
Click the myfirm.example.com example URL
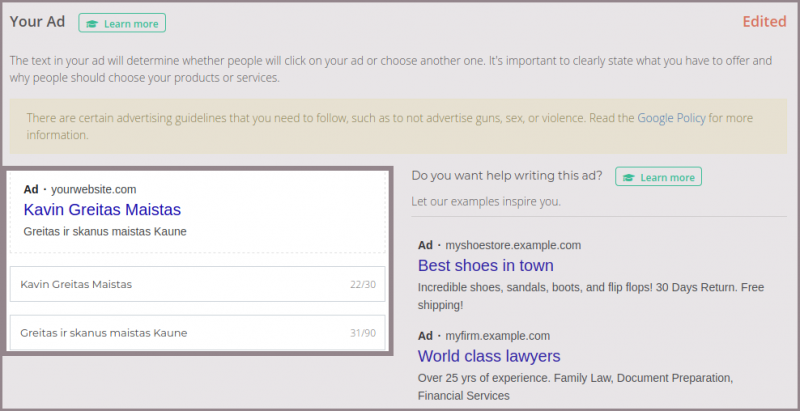pos(497,336)
